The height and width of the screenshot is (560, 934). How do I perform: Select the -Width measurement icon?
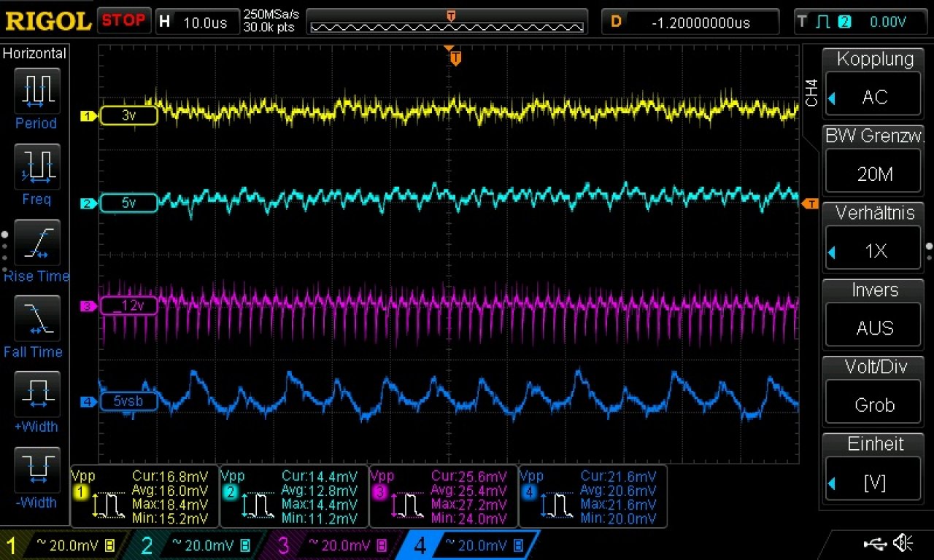click(x=36, y=469)
